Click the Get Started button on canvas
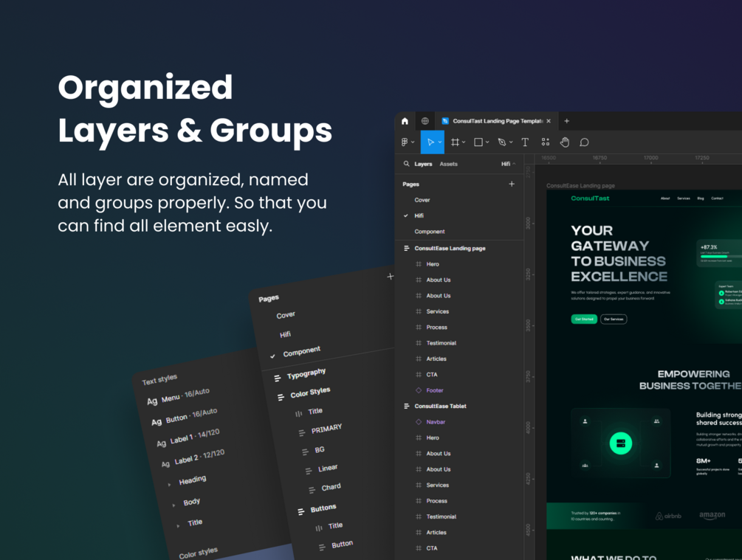742x560 pixels. click(584, 319)
